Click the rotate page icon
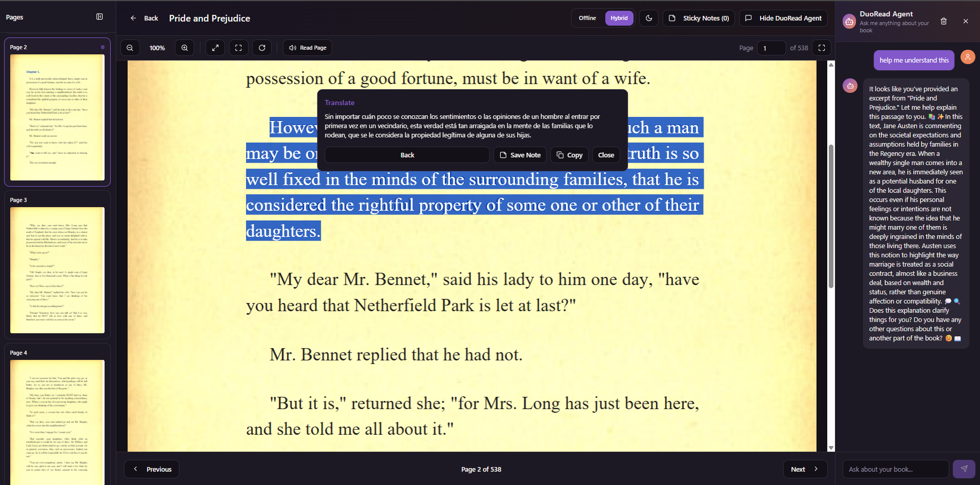Screen dimensions: 980x485 pyautogui.click(x=262, y=48)
